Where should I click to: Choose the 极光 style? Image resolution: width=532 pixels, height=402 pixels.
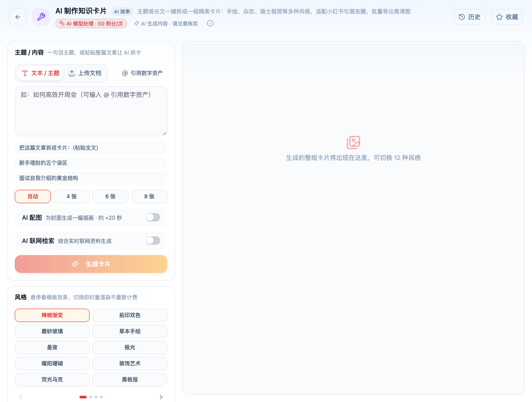(x=129, y=348)
